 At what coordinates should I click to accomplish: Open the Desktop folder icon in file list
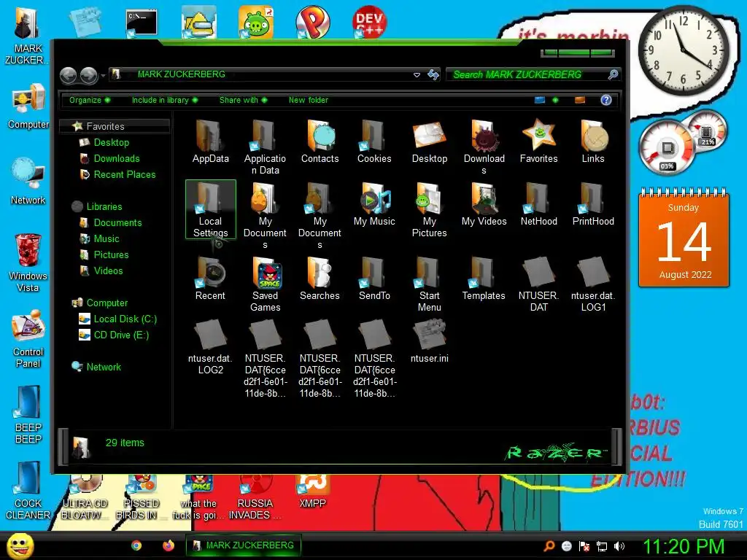pos(429,142)
